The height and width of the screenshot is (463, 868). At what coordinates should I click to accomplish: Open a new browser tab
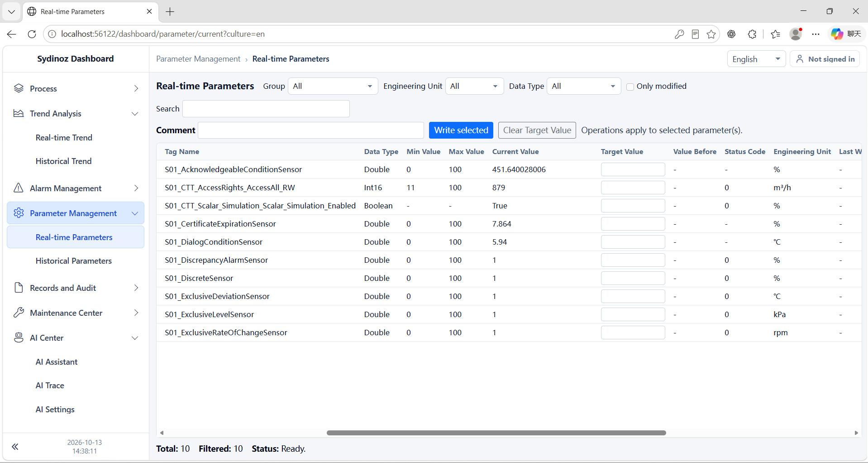pyautogui.click(x=170, y=12)
